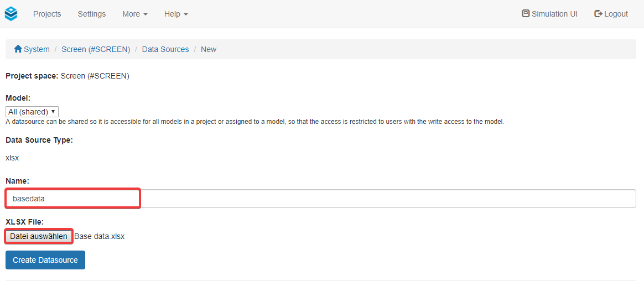Submit with the Create Datasource button
The height and width of the screenshot is (281, 644).
tap(45, 260)
